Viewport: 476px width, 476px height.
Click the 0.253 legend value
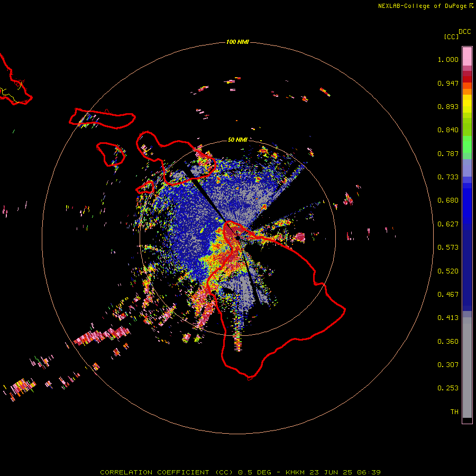(448, 388)
